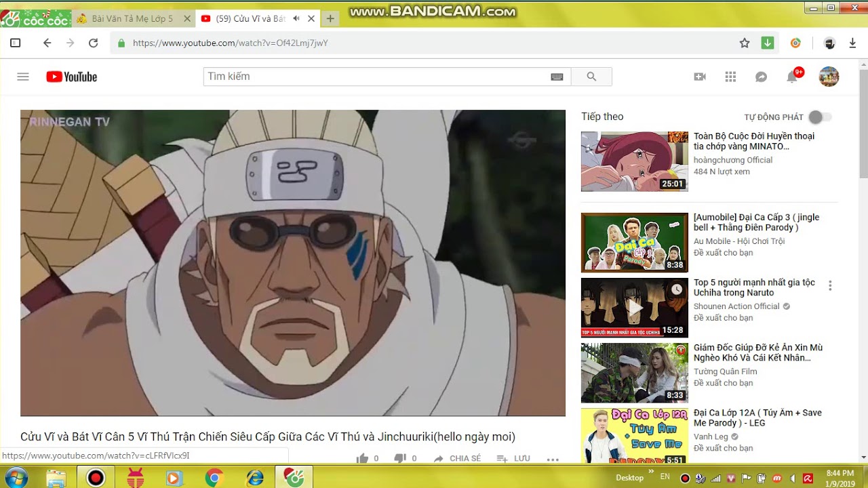Open the upload video camera icon

click(700, 77)
